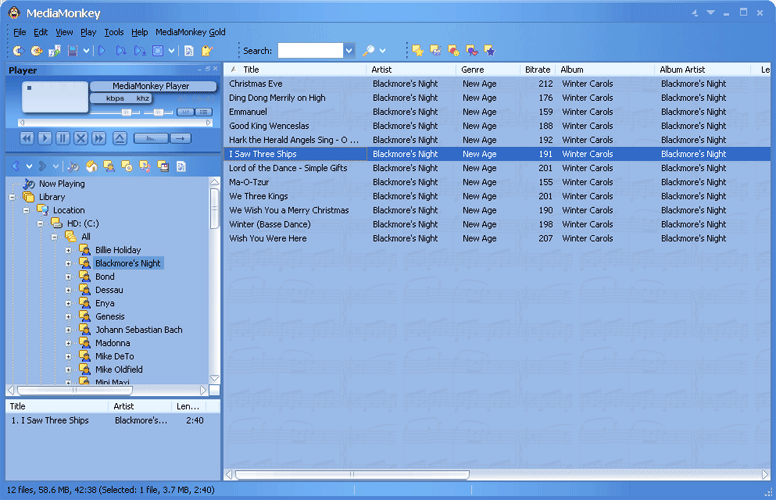Click the eject button in the Player
776x500 pixels.
click(120, 138)
